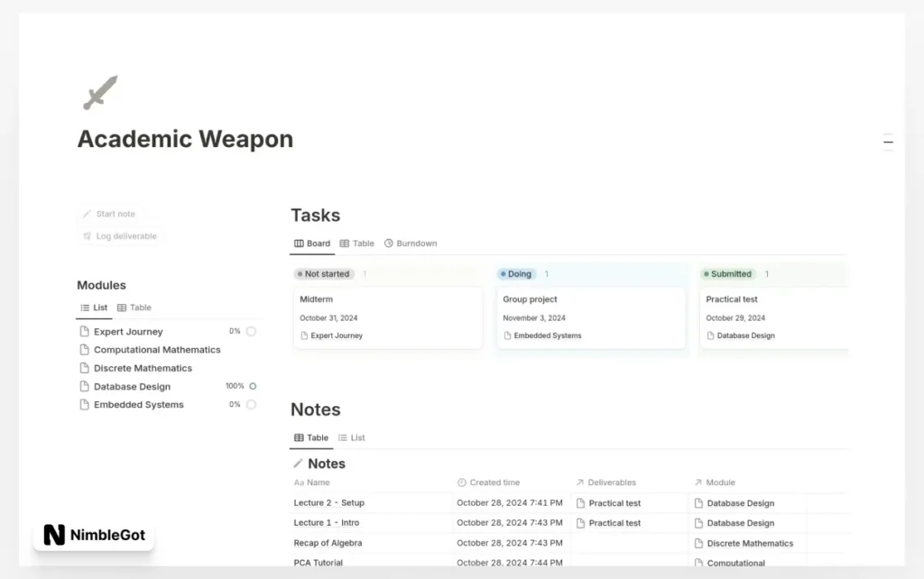Open the Module column header menu

[x=748, y=482]
